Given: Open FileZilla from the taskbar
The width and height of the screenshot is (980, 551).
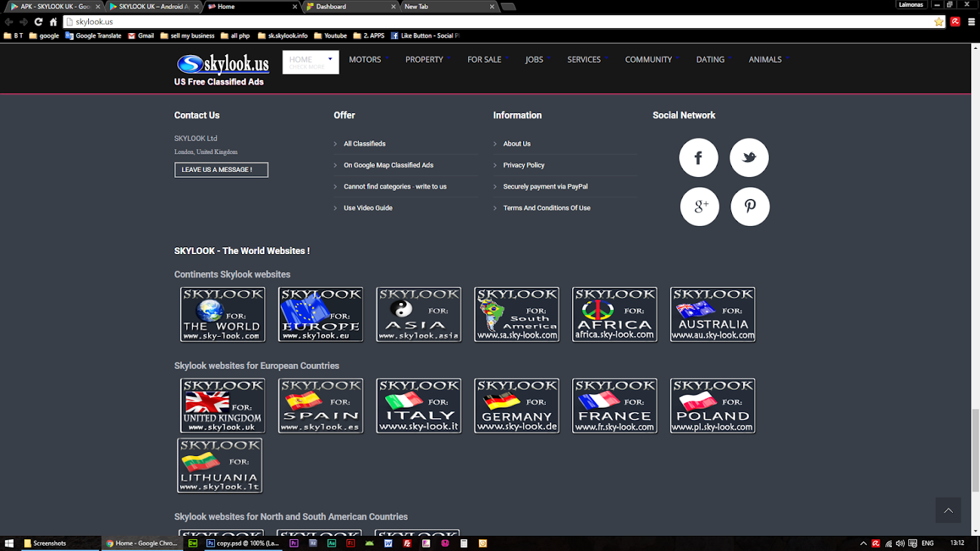Looking at the screenshot, I should point(407,543).
